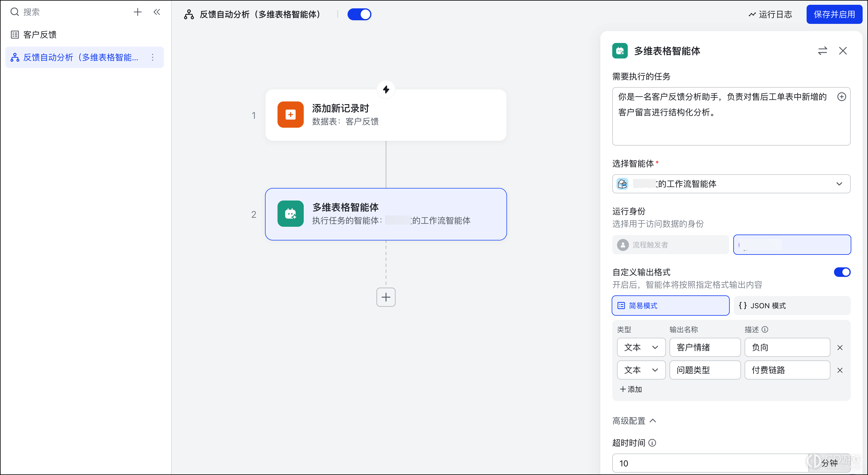868x475 pixels.
Task: Edit the 客户情绪 output name field
Action: (x=705, y=348)
